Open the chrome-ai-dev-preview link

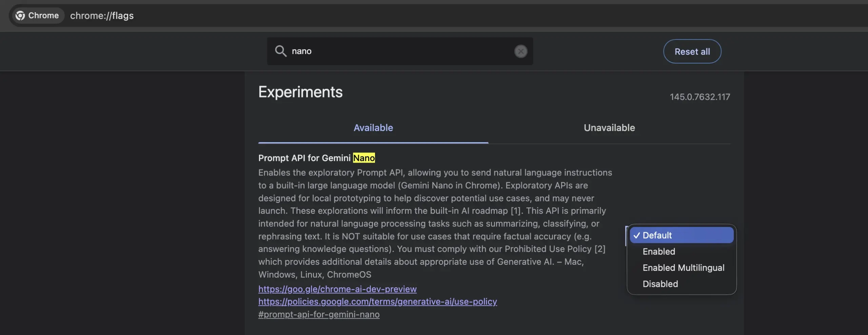(337, 289)
